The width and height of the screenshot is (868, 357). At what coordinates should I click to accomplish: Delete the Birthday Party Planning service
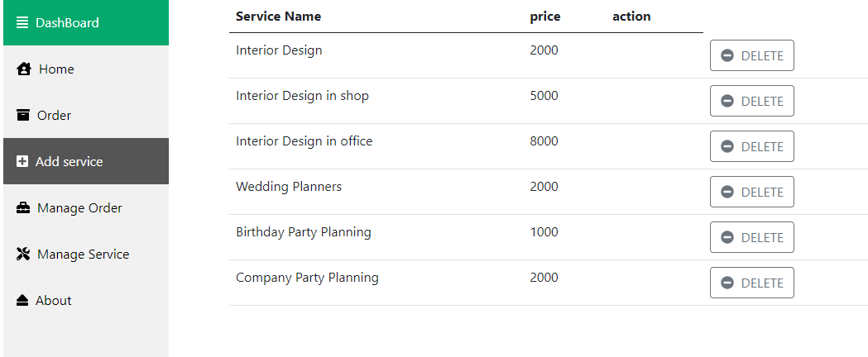(x=752, y=237)
